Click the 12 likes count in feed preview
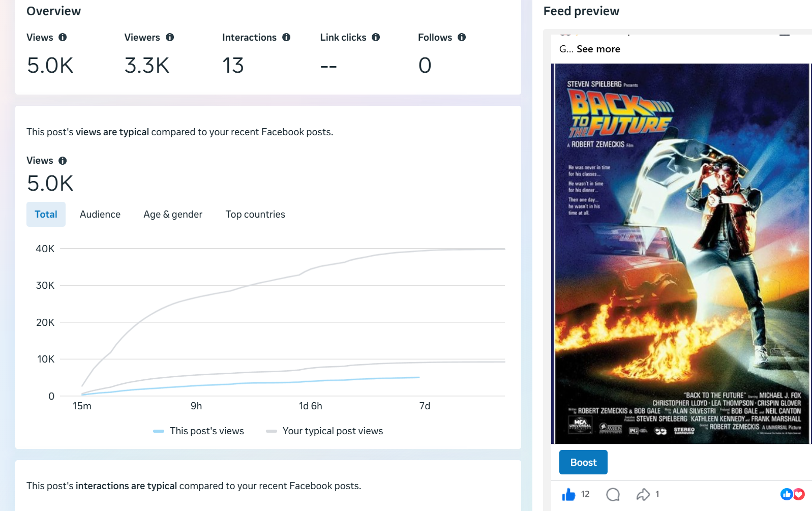The width and height of the screenshot is (812, 511). click(x=585, y=494)
